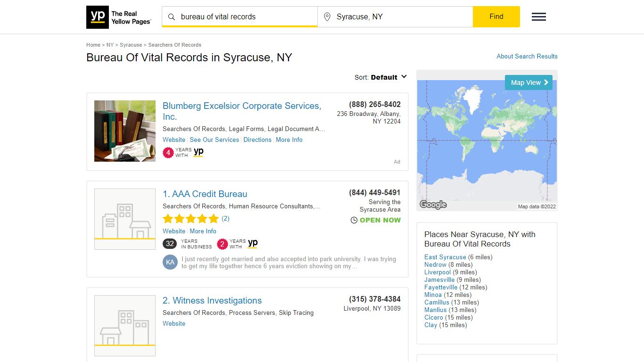Open About Search Results link
The image size is (644, 362).
pos(527,56)
